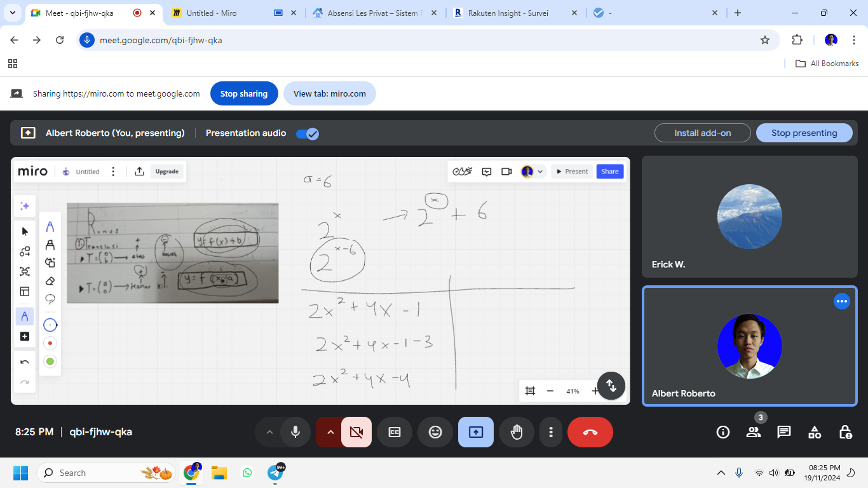Show the people participants panel
The height and width of the screenshot is (488, 868).
click(x=754, y=432)
